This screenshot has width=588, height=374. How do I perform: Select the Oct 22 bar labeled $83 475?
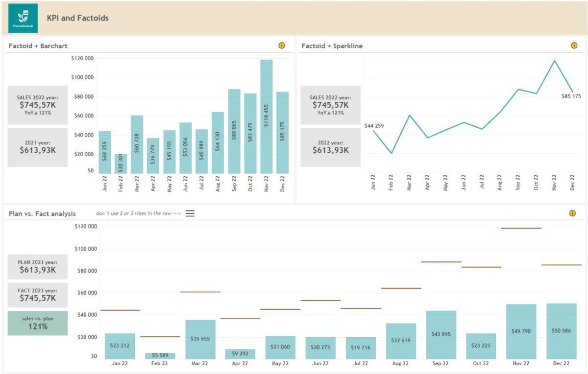[x=250, y=134]
